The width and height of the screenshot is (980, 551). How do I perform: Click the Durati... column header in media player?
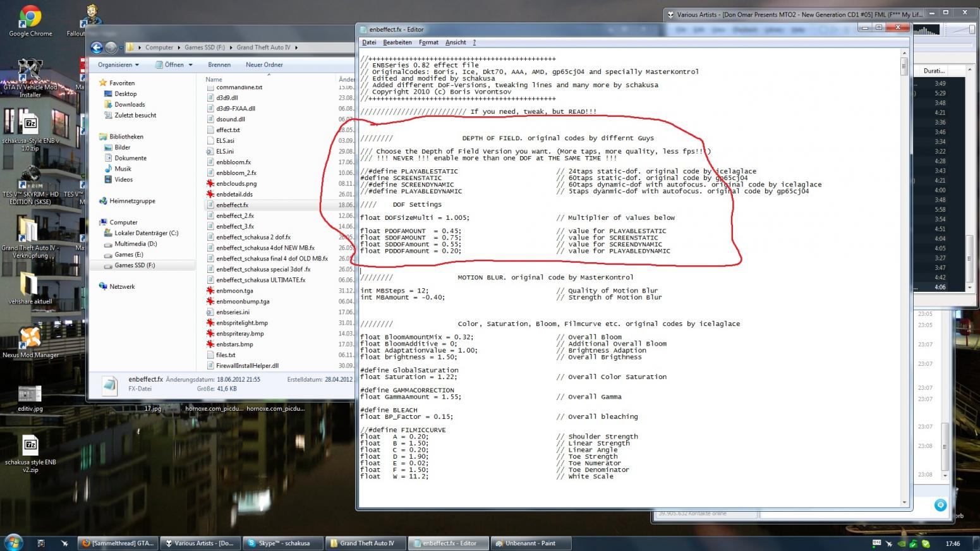tap(935, 71)
